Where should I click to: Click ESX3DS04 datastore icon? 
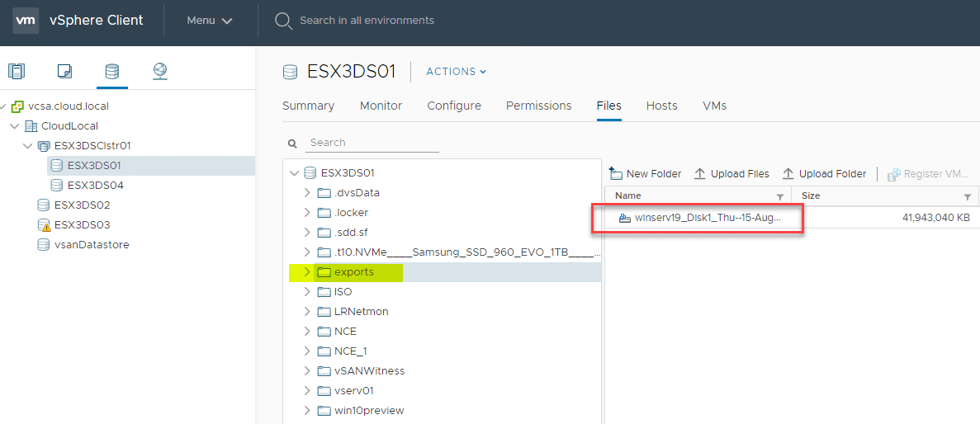click(57, 186)
